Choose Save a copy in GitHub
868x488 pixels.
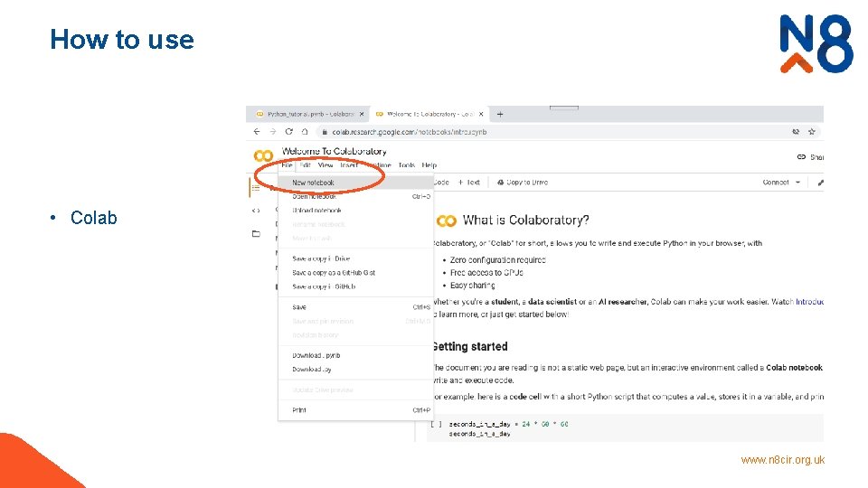(355, 286)
